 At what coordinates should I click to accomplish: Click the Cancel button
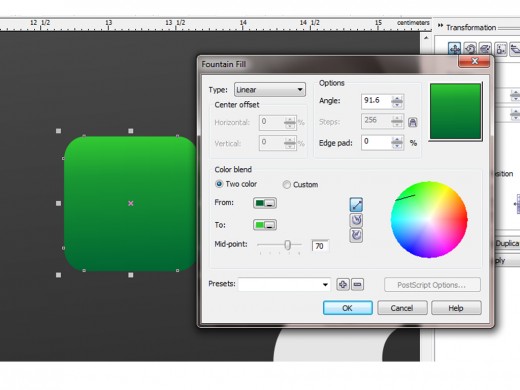point(402,308)
